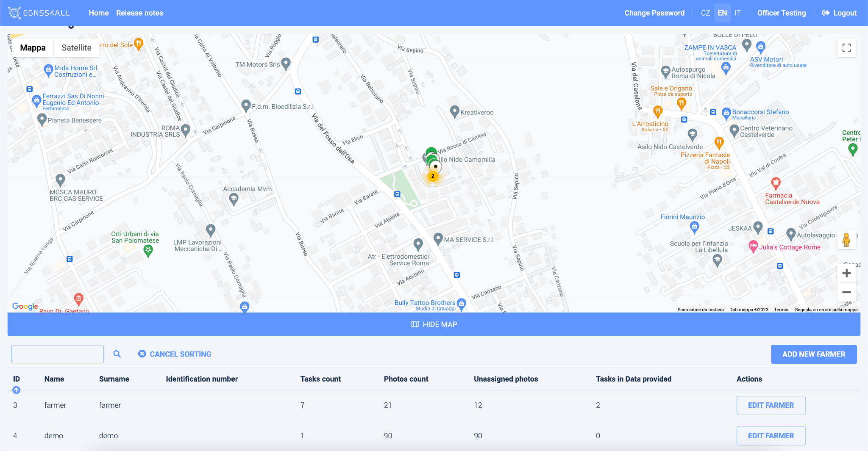Click Segnala un errore nella mappa
Viewport: 868px width, 451px height.
click(826, 310)
